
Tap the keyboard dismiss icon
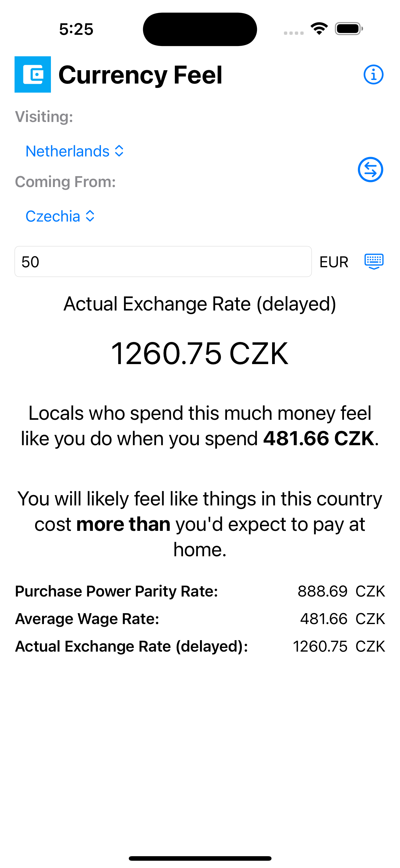[374, 261]
